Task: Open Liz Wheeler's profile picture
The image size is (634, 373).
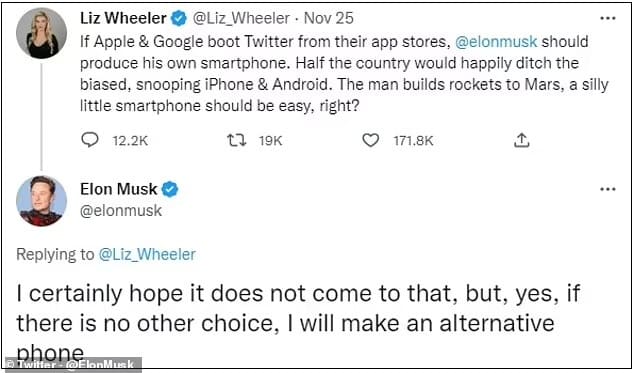Action: [41, 33]
